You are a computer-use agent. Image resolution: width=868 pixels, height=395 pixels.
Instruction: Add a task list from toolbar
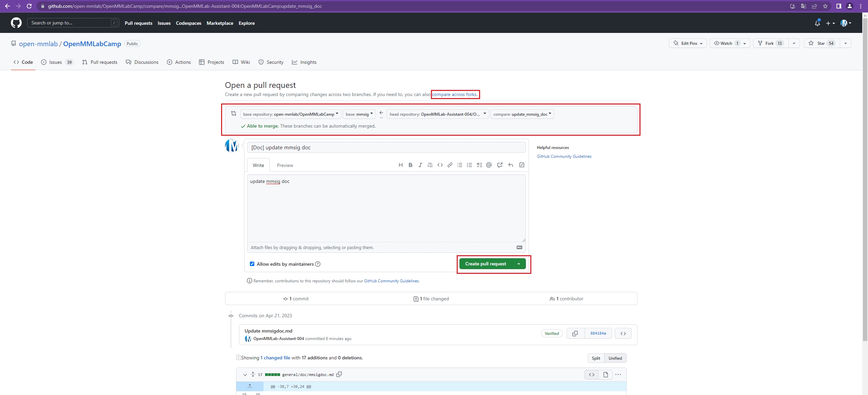pos(479,165)
